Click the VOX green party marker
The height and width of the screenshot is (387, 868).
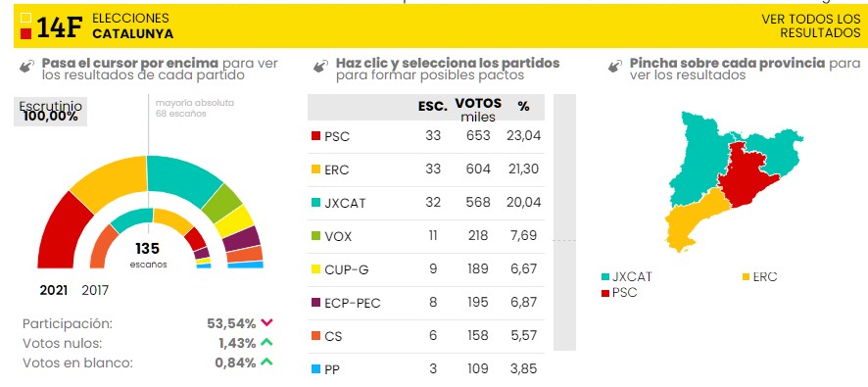pos(316,236)
